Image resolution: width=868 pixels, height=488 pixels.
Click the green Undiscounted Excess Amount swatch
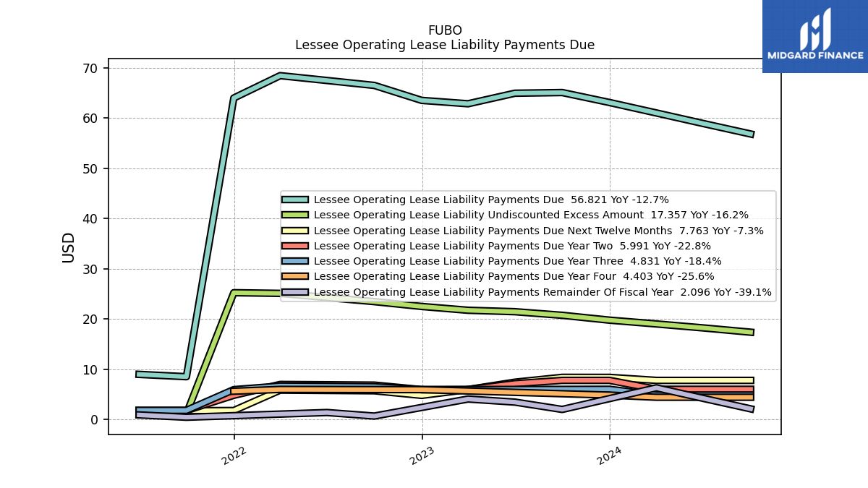[295, 215]
